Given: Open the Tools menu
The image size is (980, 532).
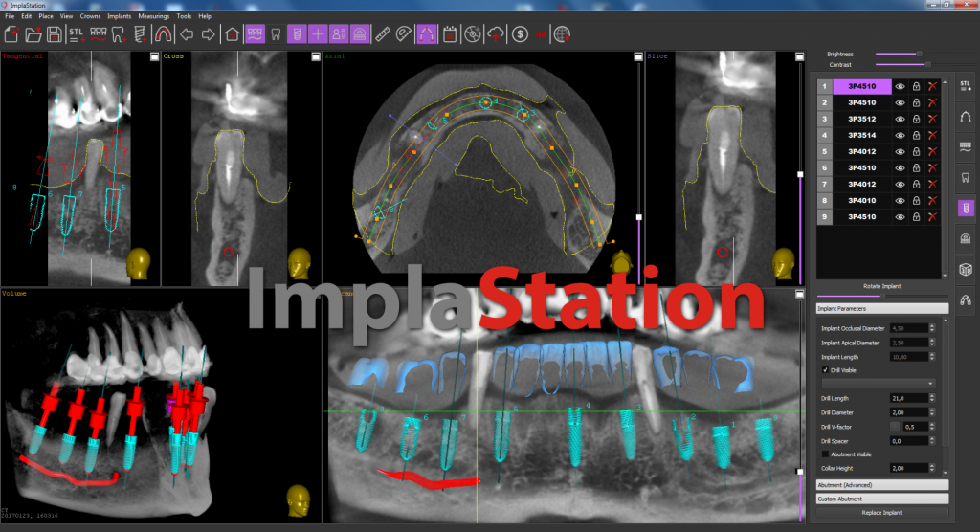Looking at the screenshot, I should 184,16.
